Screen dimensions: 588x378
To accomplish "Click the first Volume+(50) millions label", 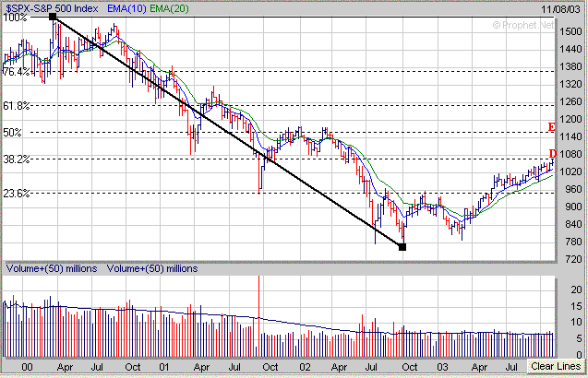I will pyautogui.click(x=52, y=268).
